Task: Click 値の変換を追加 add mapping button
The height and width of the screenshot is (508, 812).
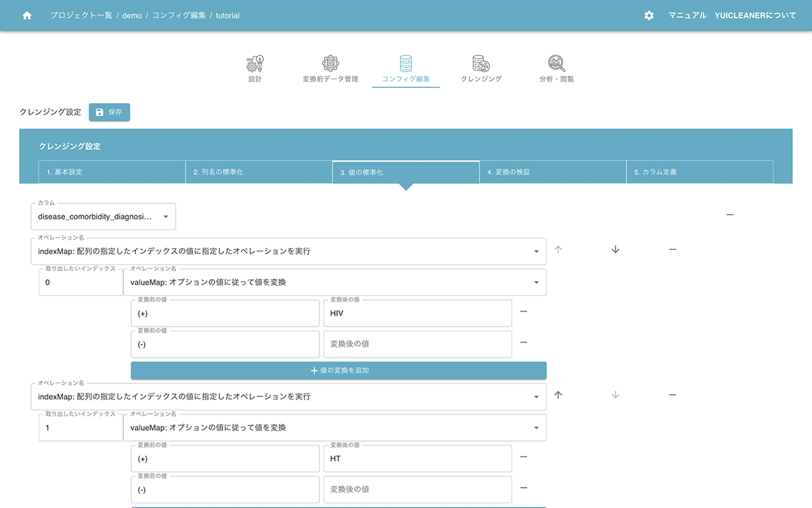Action: (338, 371)
